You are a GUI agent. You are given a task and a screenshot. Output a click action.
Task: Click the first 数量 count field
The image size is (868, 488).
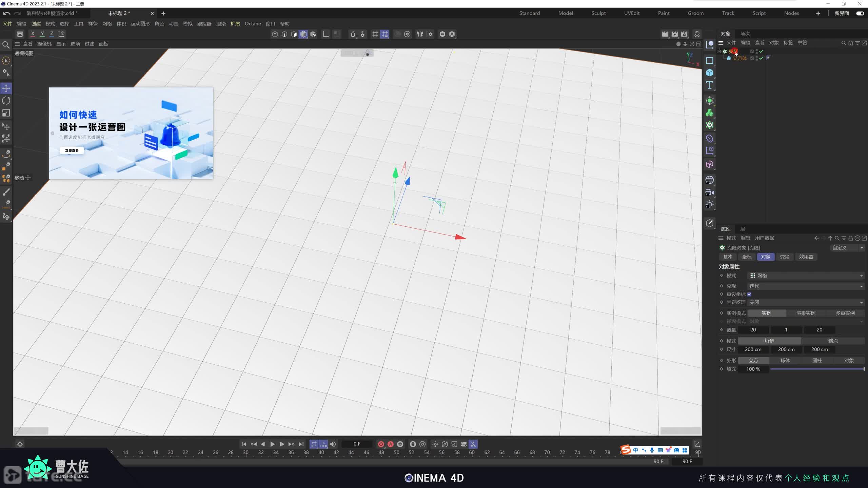tap(753, 330)
